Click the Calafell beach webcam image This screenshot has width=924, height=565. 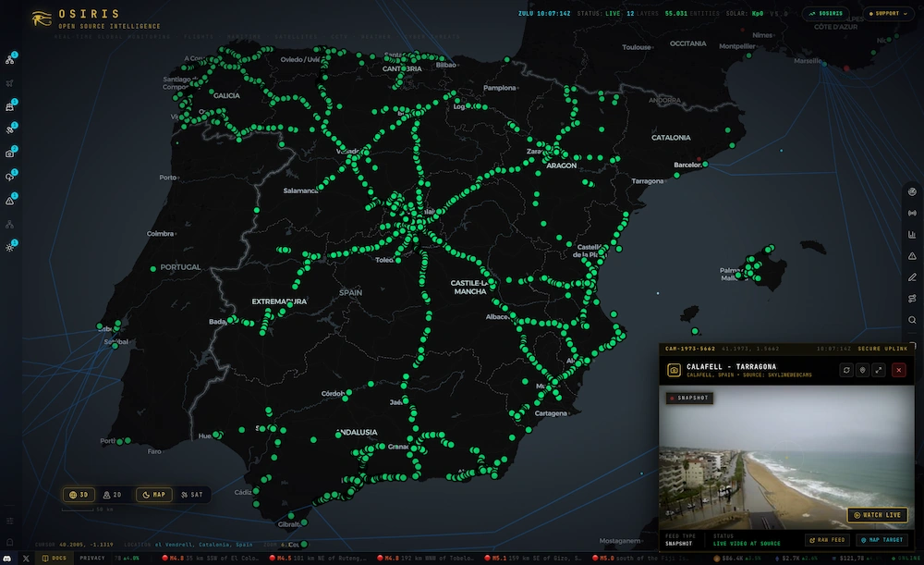tap(786, 458)
